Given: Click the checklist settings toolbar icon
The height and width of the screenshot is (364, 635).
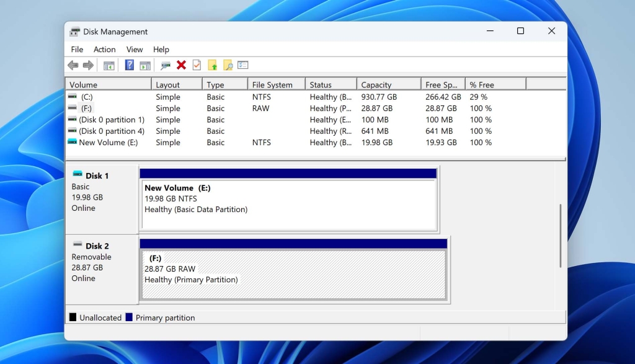Looking at the screenshot, I should (x=243, y=64).
